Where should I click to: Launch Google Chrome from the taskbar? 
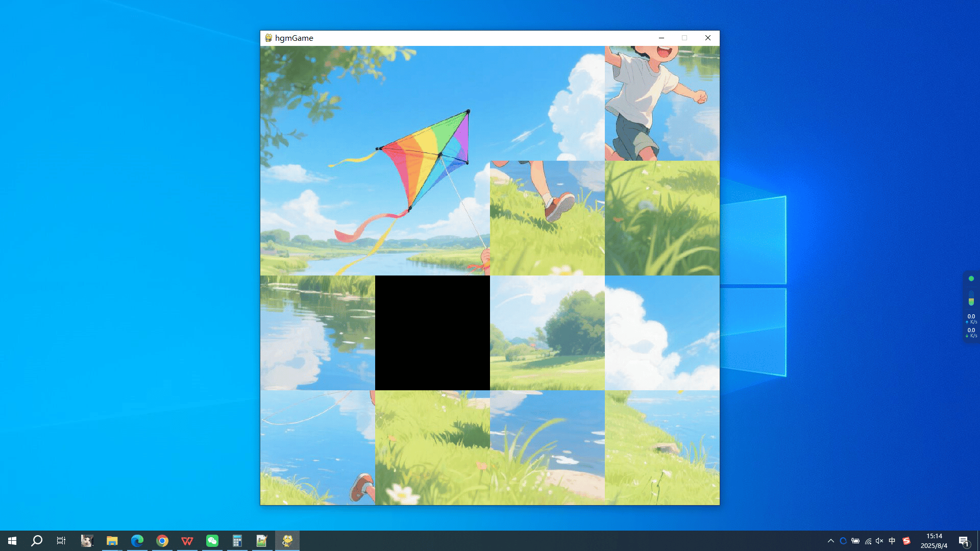(x=162, y=540)
